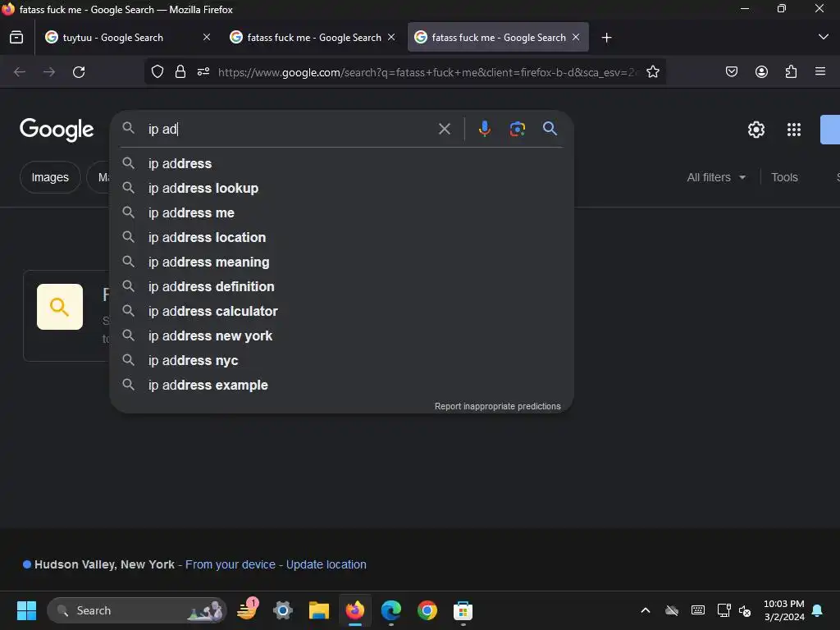Choose suggestion 'ip address new york'

[340, 336]
